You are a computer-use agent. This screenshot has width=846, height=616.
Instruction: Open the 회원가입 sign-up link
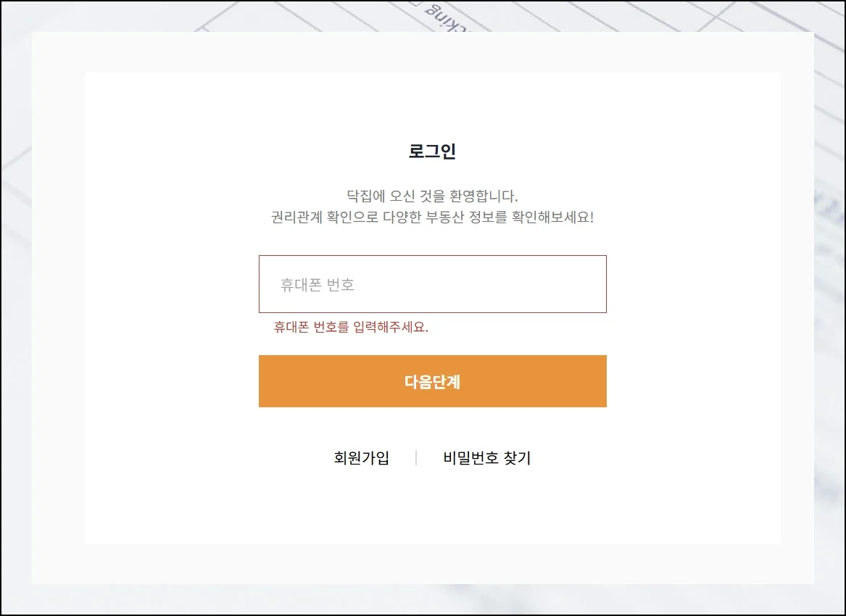click(x=361, y=458)
